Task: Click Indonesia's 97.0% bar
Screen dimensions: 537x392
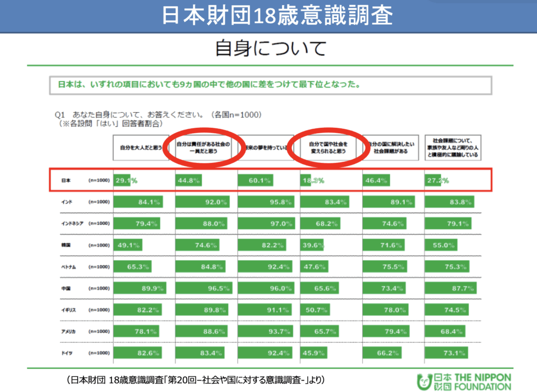Action: [266, 224]
